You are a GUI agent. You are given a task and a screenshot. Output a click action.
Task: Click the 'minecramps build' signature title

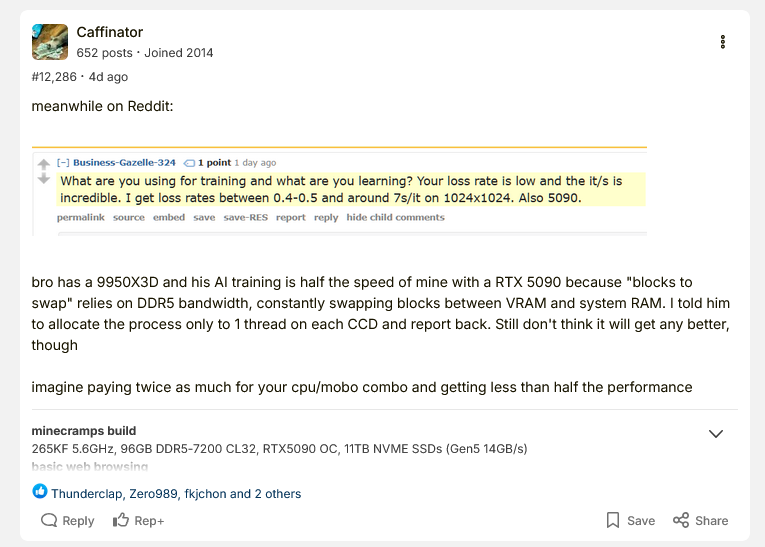coord(84,431)
